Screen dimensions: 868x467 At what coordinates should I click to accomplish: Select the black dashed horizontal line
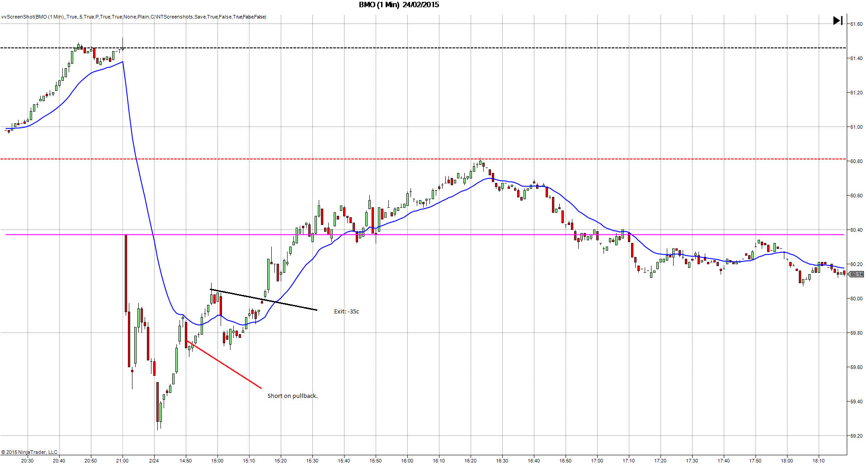coord(423,48)
